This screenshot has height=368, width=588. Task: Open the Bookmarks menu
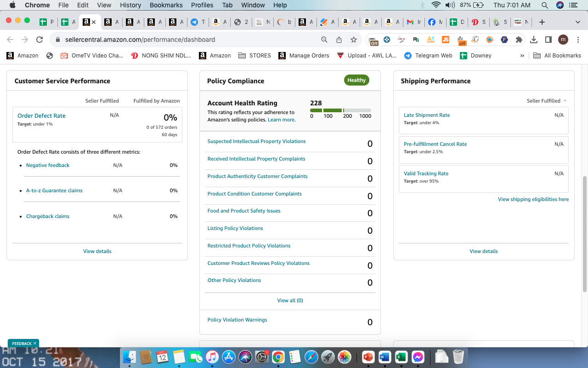(x=166, y=5)
